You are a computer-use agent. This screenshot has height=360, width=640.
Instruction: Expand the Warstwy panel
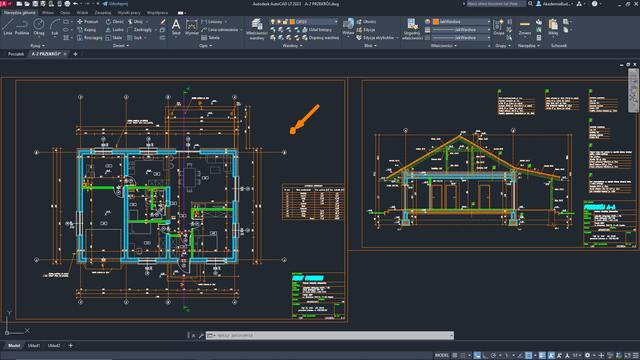(x=293, y=46)
